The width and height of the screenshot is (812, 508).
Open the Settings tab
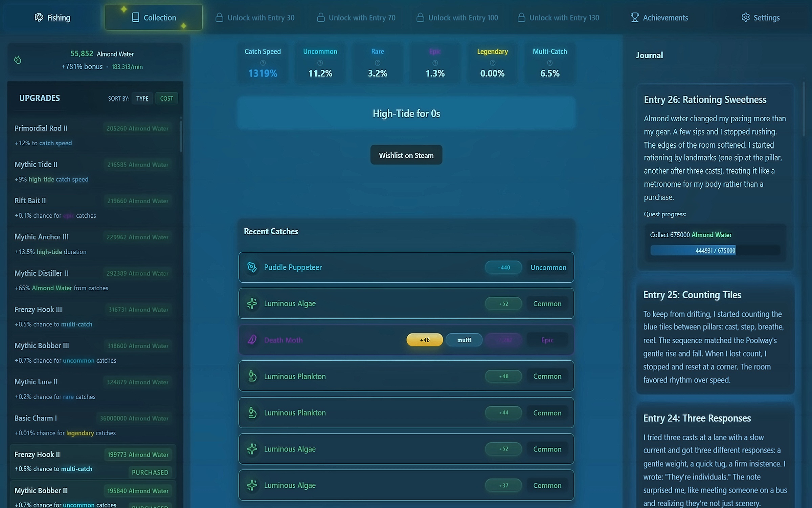[x=761, y=18]
